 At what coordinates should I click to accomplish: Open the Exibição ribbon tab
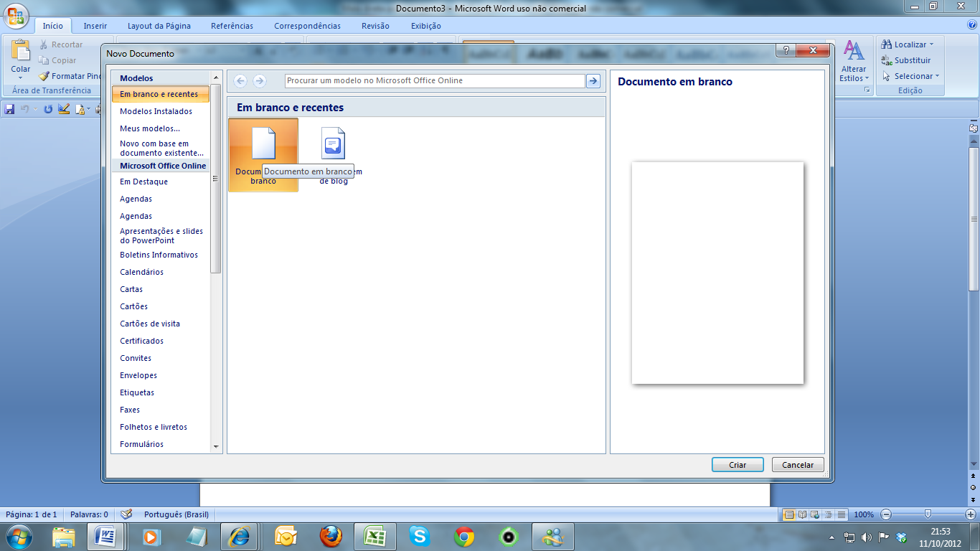[426, 26]
